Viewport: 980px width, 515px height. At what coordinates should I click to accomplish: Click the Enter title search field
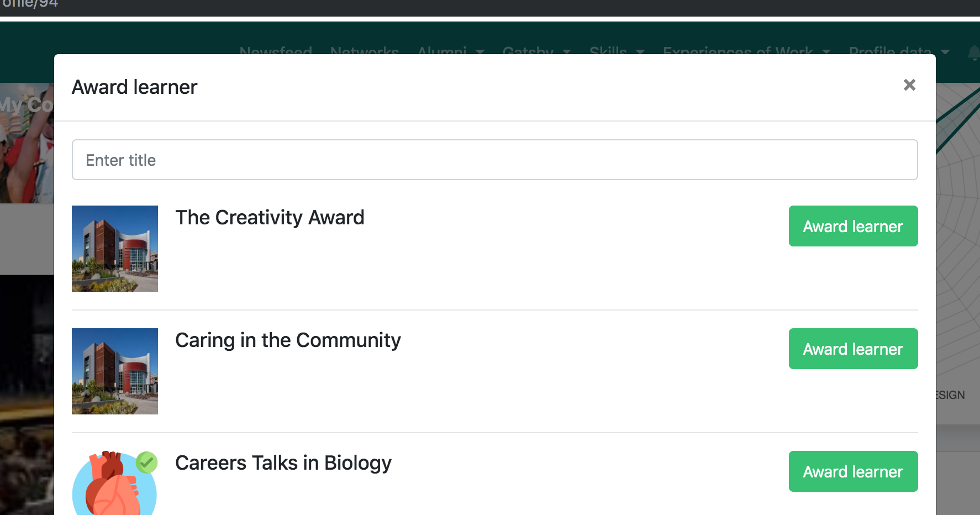click(x=494, y=160)
